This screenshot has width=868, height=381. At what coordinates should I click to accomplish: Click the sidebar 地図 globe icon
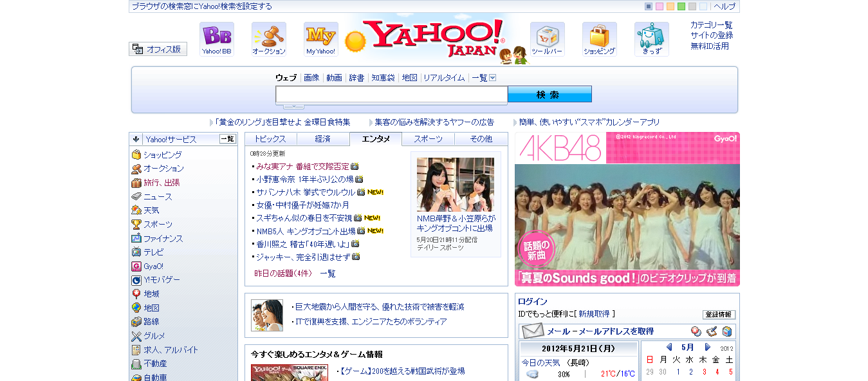(x=136, y=308)
